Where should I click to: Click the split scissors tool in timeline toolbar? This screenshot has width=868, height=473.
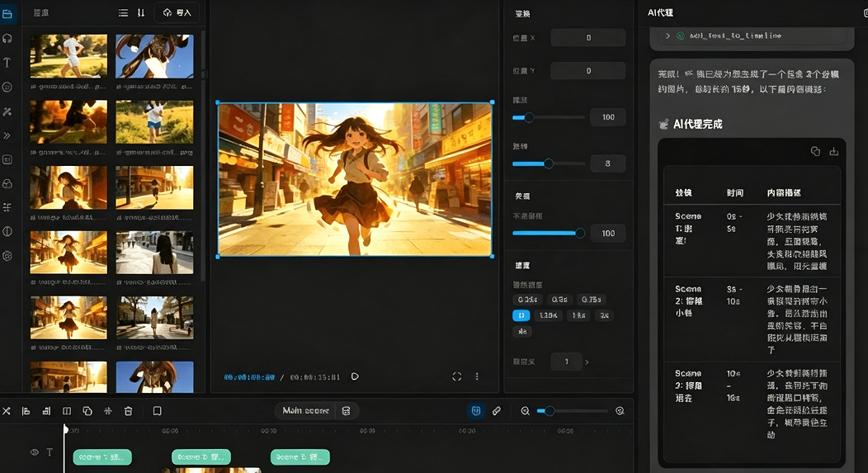click(x=6, y=411)
